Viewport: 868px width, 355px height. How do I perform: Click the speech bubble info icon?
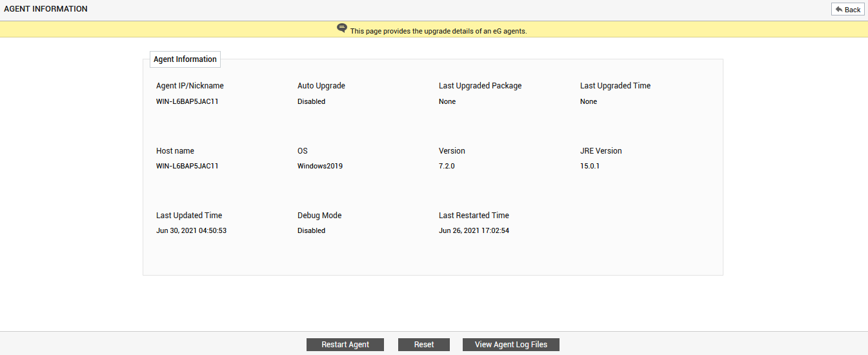[342, 29]
